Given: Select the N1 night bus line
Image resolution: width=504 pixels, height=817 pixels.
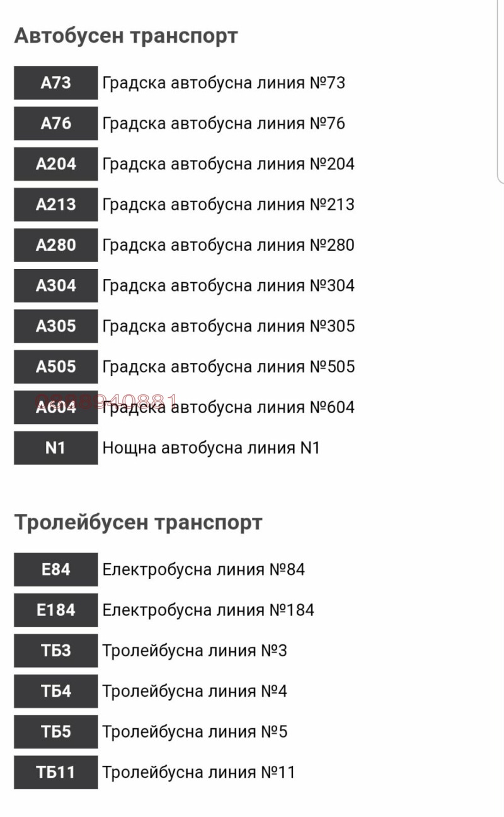Looking at the screenshot, I should [55, 448].
